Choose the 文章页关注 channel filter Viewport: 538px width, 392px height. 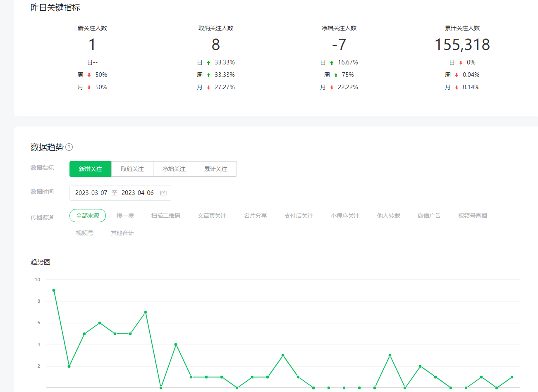coord(212,216)
